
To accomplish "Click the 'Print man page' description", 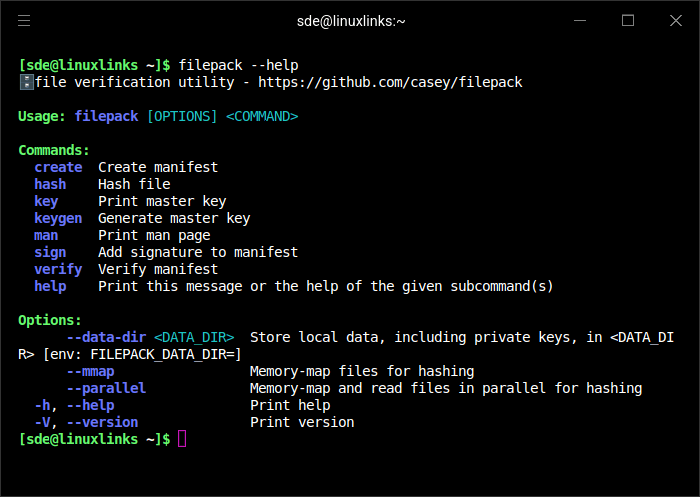I will (154, 235).
